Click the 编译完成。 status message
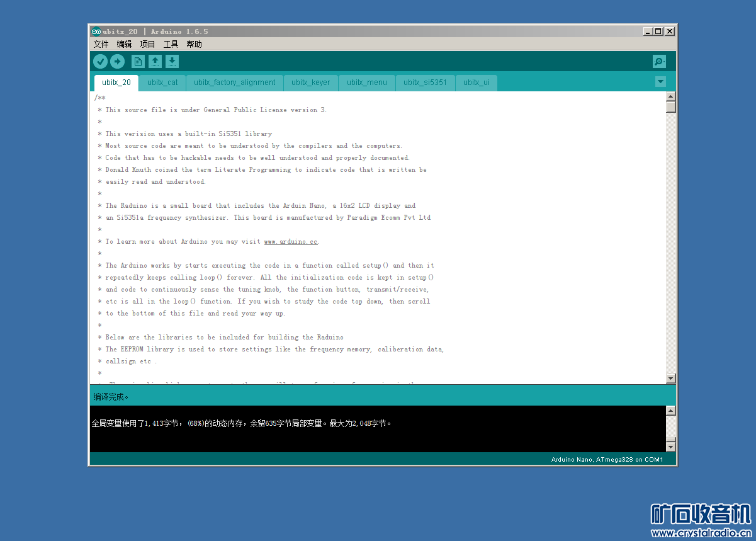 point(111,397)
